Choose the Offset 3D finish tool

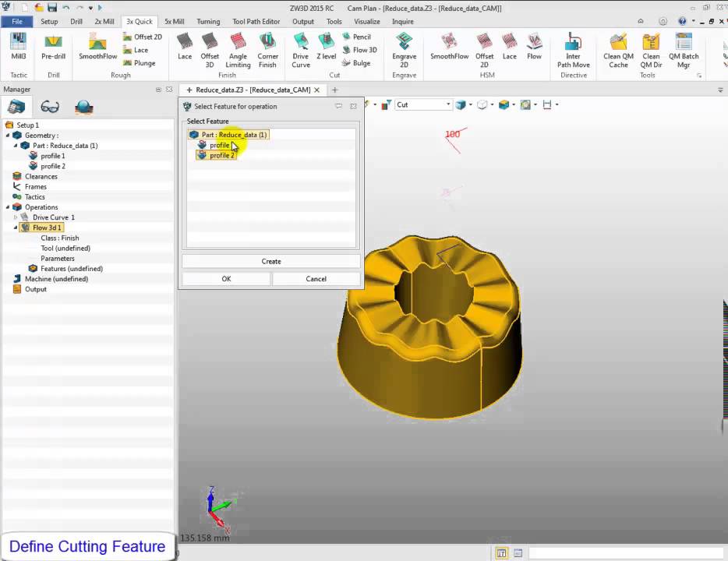tap(210, 50)
